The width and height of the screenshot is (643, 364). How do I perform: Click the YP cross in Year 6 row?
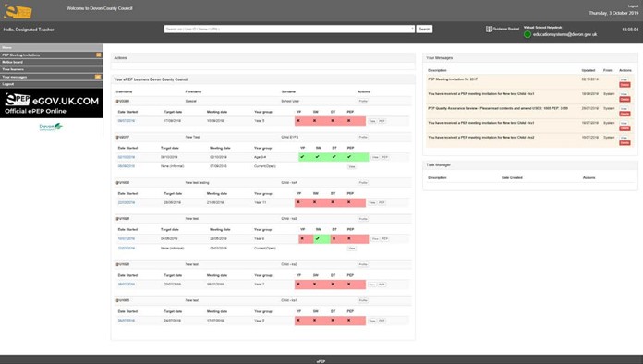(302, 238)
